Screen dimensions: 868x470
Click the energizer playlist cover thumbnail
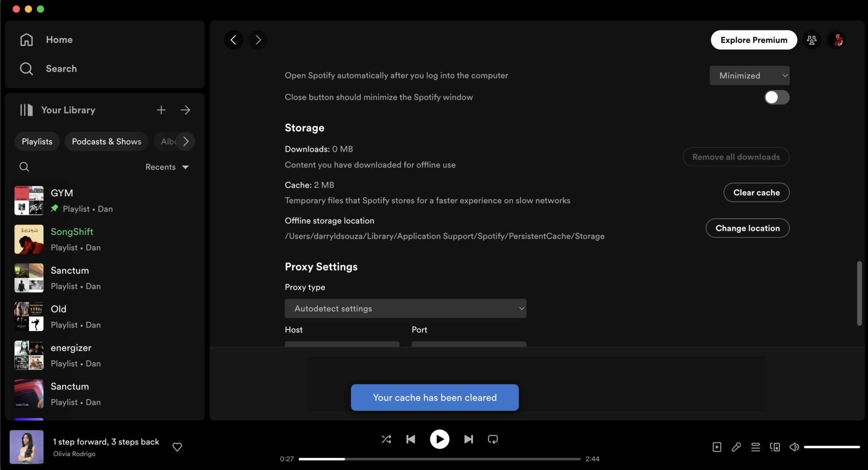point(29,355)
